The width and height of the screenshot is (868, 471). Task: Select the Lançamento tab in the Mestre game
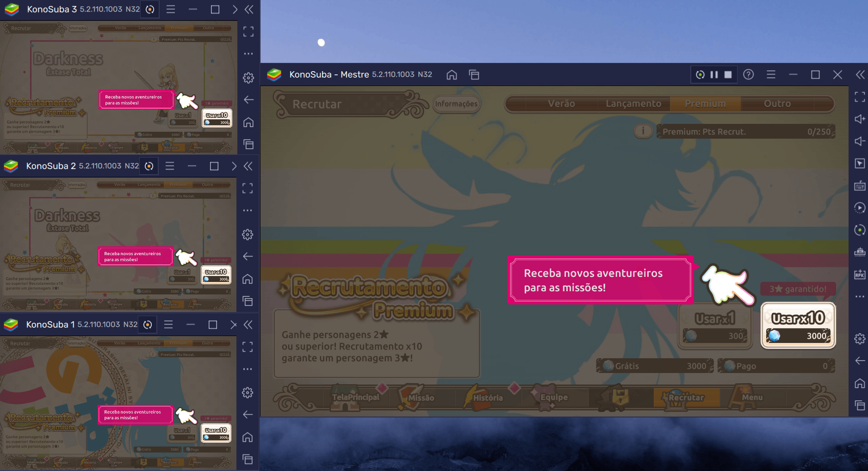tap(633, 104)
